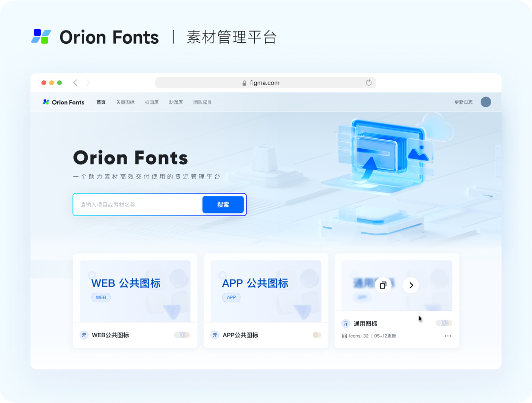Open the WEB 公共图标 card thumbnail
Image resolution: width=532 pixels, height=403 pixels.
coord(135,291)
